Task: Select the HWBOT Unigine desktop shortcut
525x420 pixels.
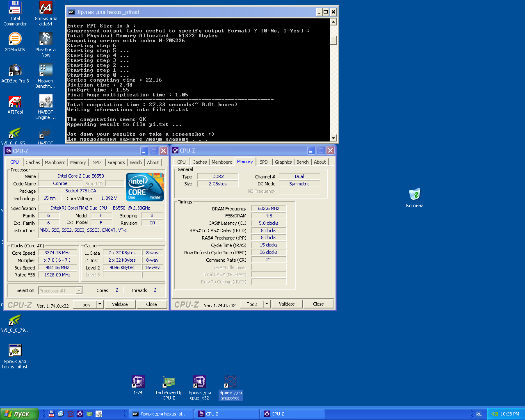Action: (46, 107)
